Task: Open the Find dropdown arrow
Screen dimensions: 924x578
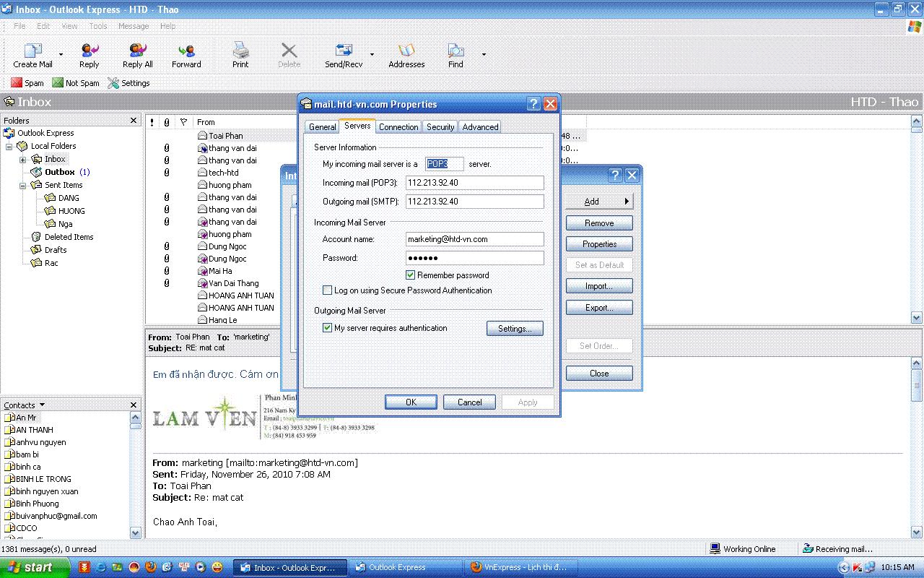Action: pos(484,54)
